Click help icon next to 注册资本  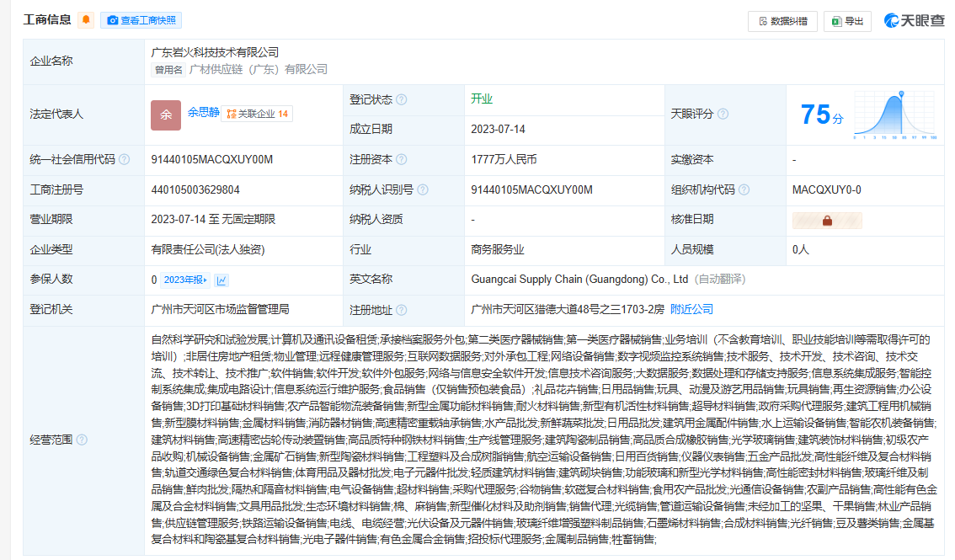402,159
